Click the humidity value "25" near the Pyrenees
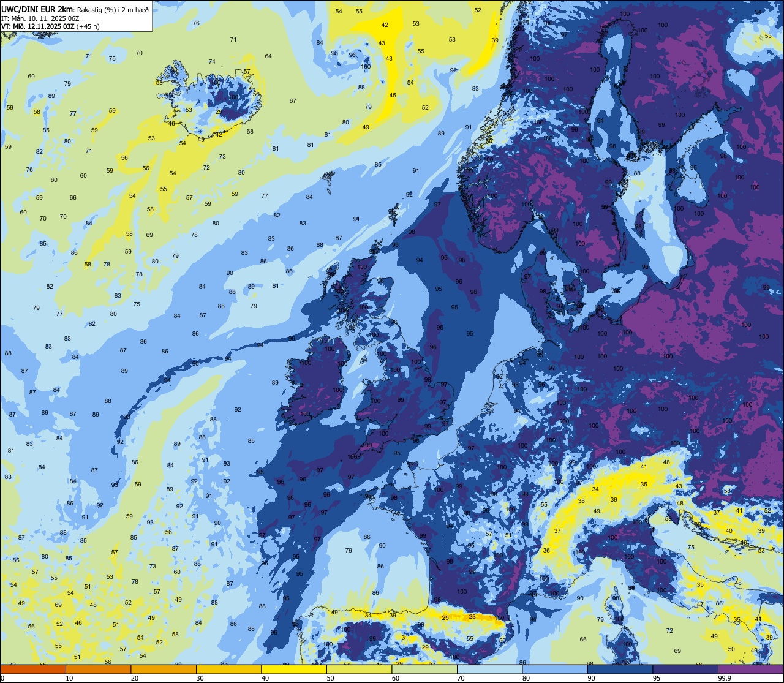This screenshot has height=683, width=784. click(x=445, y=617)
